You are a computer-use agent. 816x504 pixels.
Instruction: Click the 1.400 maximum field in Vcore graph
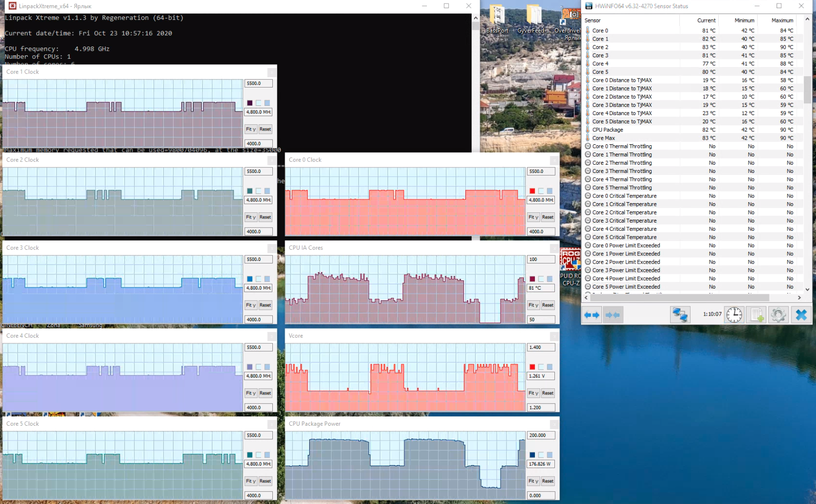[541, 347]
